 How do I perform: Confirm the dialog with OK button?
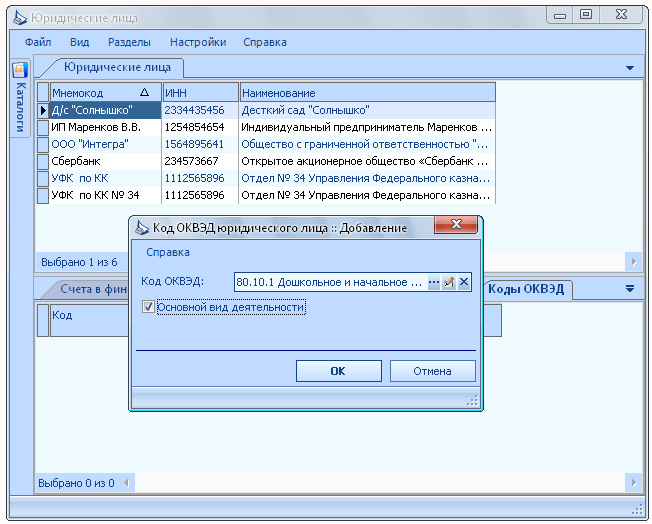tap(338, 371)
